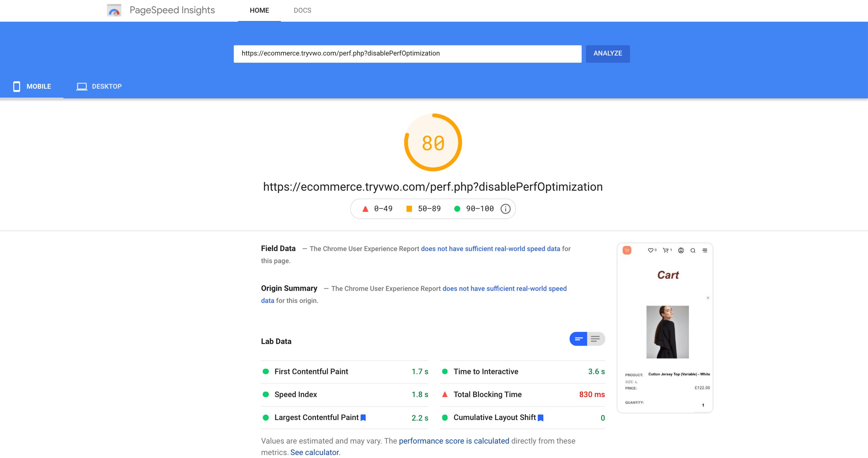This screenshot has height=458, width=868.
Task: Open the 'See calculator' link
Action: pos(315,453)
